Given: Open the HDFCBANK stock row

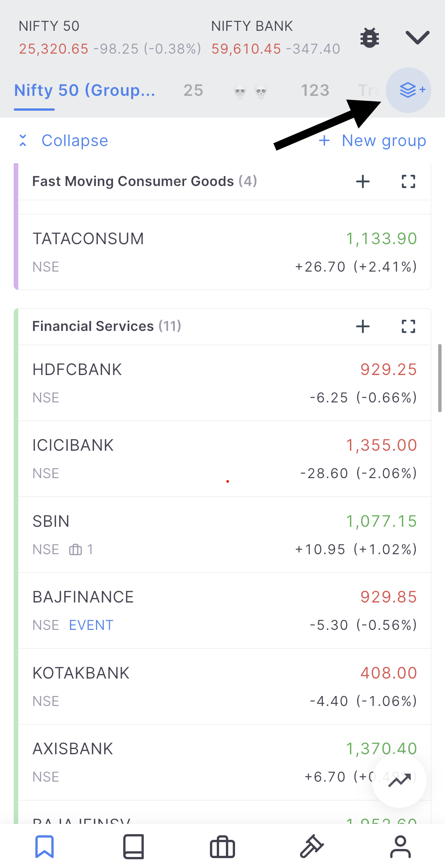Looking at the screenshot, I should pyautogui.click(x=224, y=383).
